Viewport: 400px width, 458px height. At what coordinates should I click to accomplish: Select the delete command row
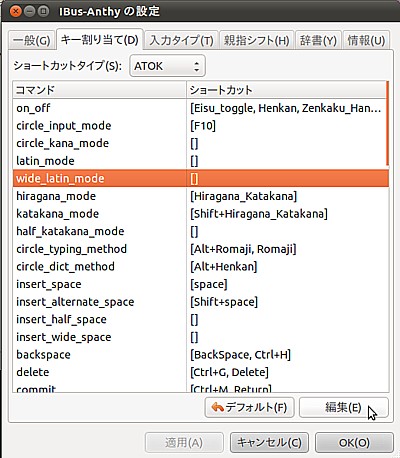point(201,372)
